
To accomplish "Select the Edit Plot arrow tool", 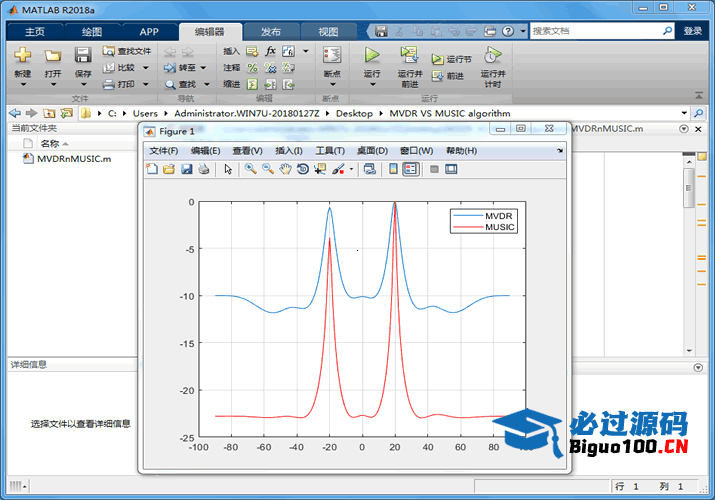I will pyautogui.click(x=228, y=169).
